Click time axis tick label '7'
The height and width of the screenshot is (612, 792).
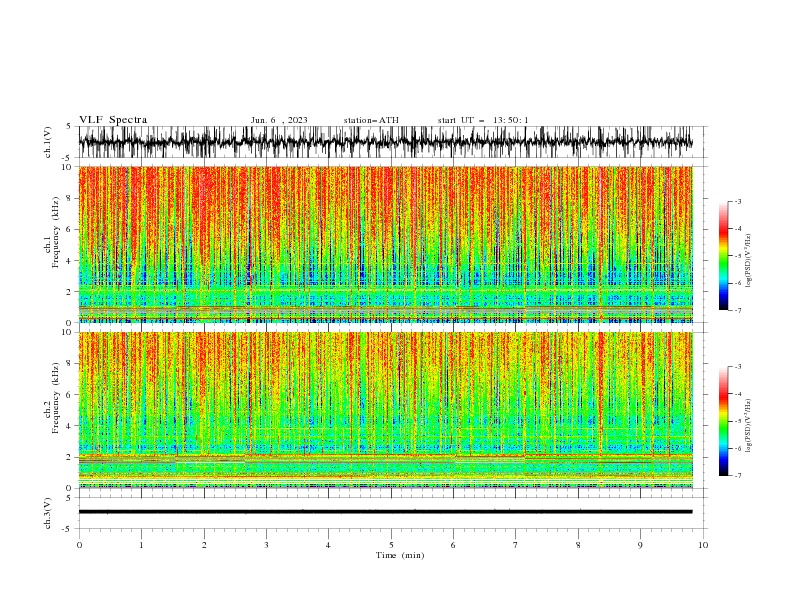pyautogui.click(x=516, y=545)
